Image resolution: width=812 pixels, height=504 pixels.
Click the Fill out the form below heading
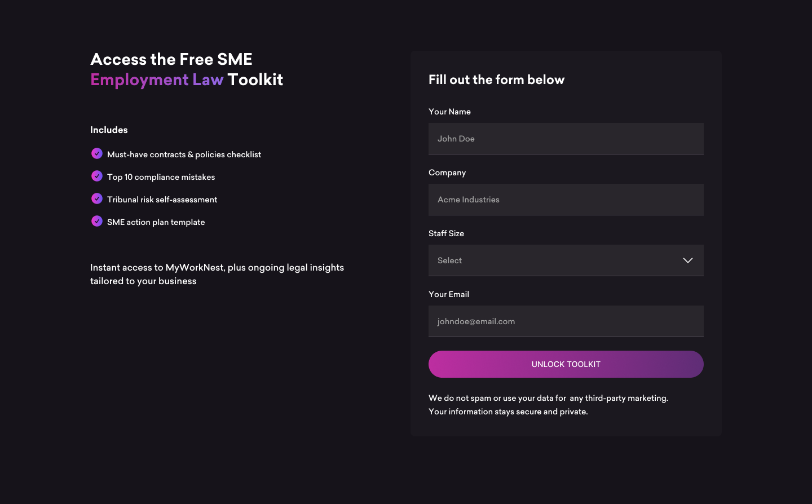496,79
